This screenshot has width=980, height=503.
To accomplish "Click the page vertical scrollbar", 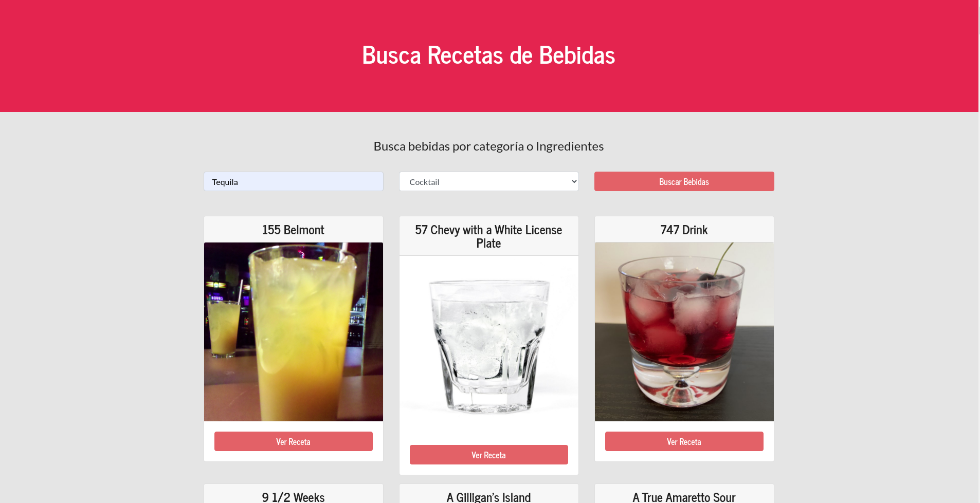I will tap(979, 251).
